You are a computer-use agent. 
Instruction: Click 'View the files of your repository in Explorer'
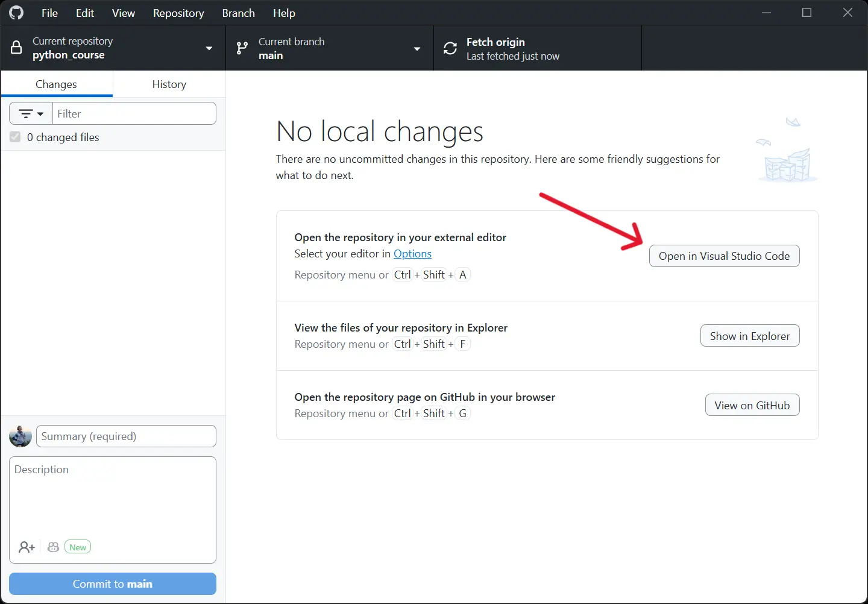[x=401, y=328]
